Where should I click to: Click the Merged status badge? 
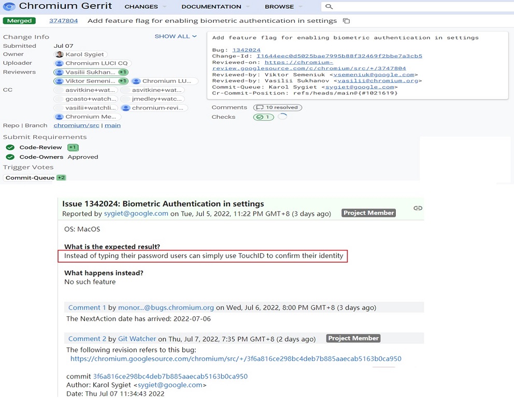click(19, 21)
